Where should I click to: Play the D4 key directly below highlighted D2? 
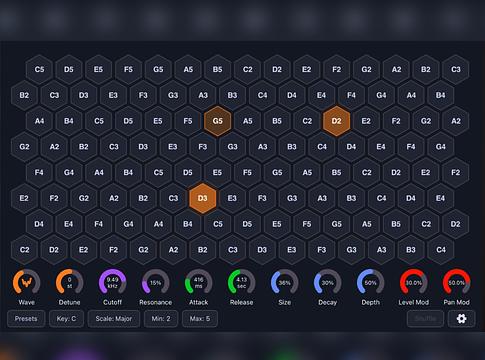pos(351,147)
